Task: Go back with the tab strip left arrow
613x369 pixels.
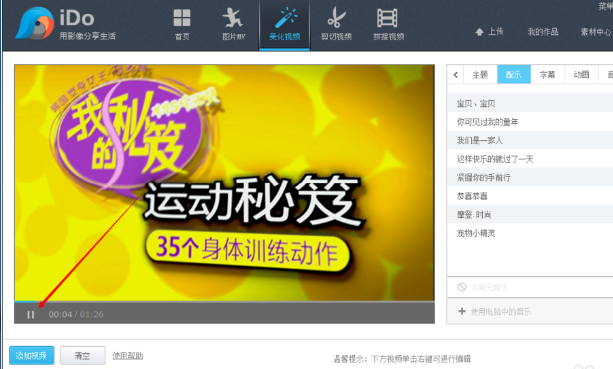Action: tap(455, 75)
